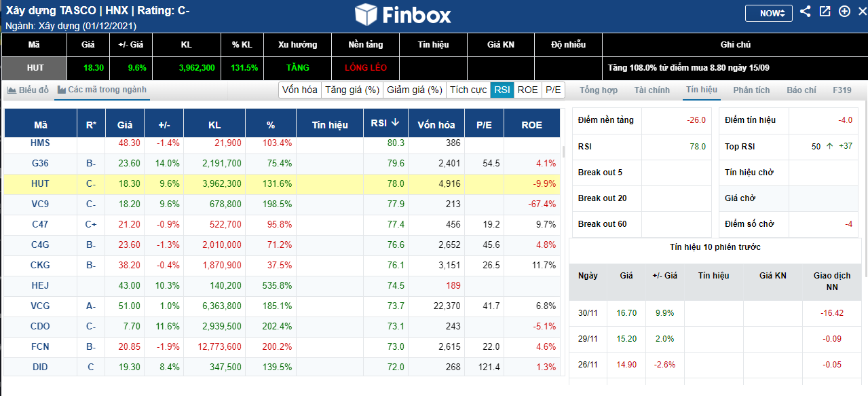
Task: Click Break out 20 row label
Action: 602,198
